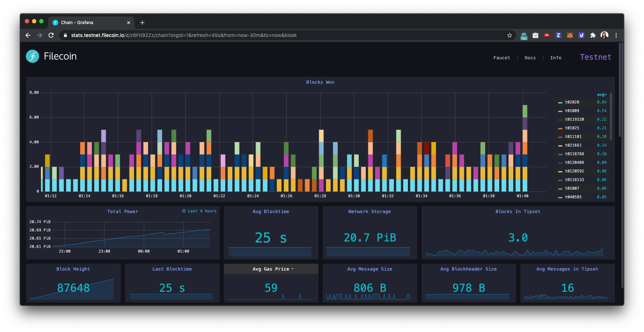
Task: Open a new browser tab
Action: 142,23
